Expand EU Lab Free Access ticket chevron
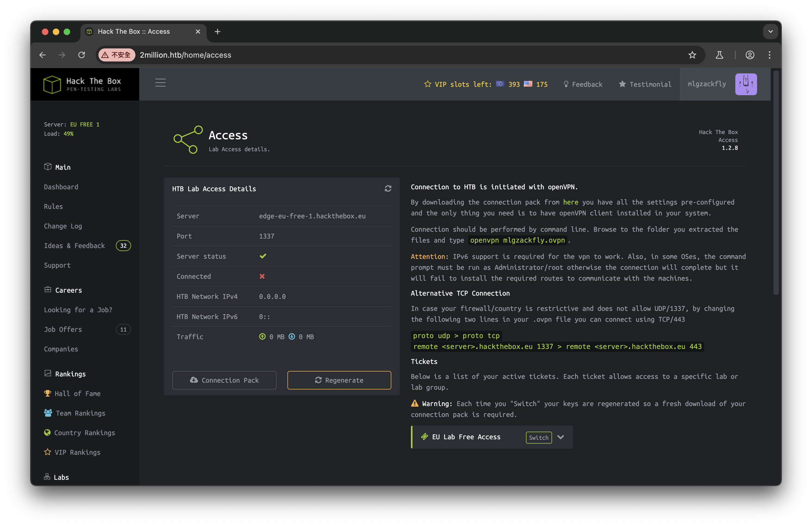The height and width of the screenshot is (526, 812). (x=560, y=437)
